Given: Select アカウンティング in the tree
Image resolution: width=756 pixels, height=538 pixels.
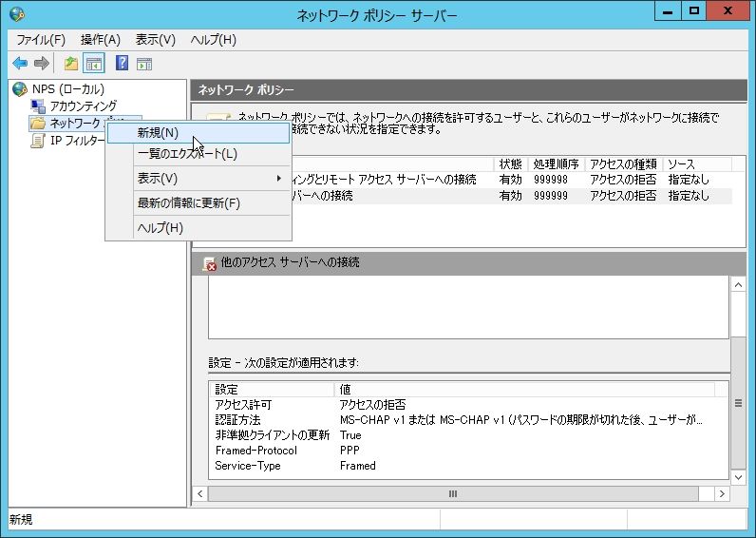Looking at the screenshot, I should (x=84, y=106).
